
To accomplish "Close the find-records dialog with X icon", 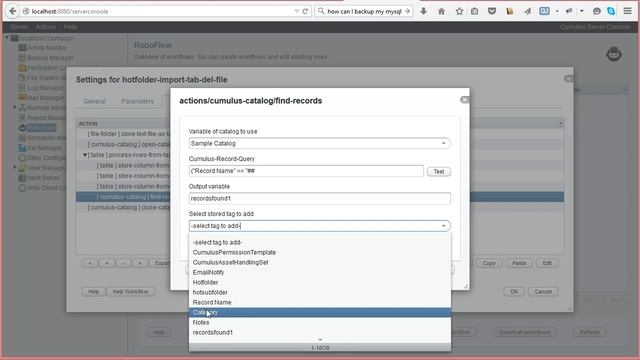I will [464, 100].
